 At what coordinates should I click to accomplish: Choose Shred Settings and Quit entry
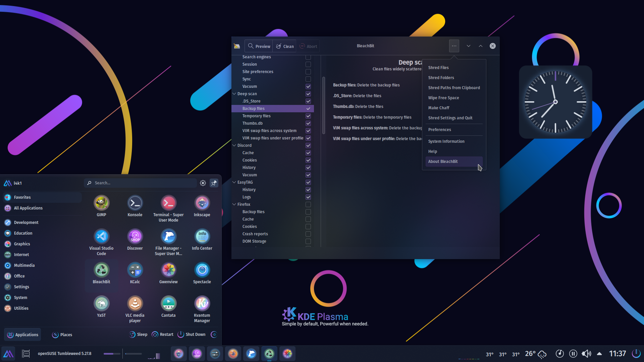coord(454,118)
